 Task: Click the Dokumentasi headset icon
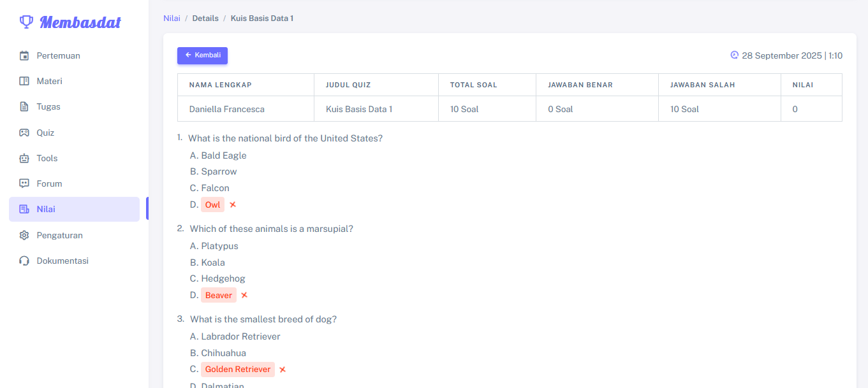(x=24, y=261)
